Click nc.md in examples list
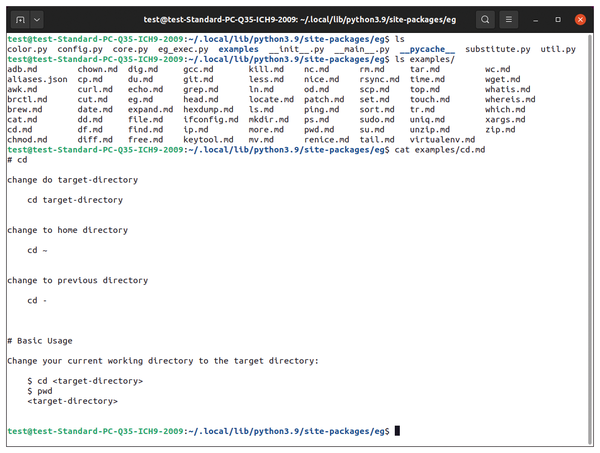The width and height of the screenshot is (600, 453). (x=316, y=69)
